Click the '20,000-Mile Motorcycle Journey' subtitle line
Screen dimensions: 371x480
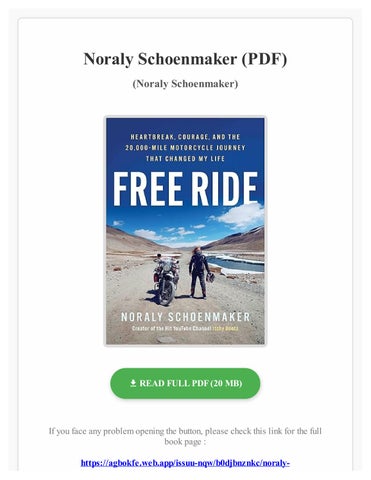tap(185, 148)
